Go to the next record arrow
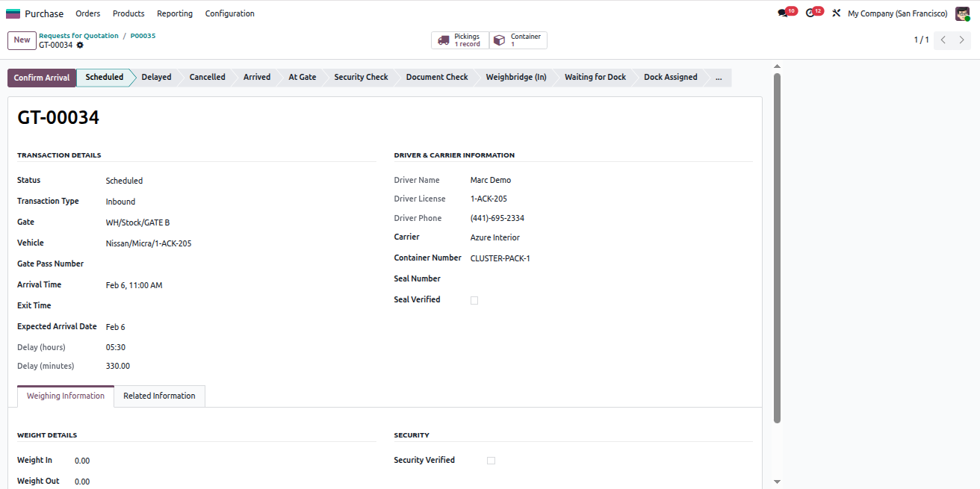Image resolution: width=980 pixels, height=489 pixels. pyautogui.click(x=962, y=40)
